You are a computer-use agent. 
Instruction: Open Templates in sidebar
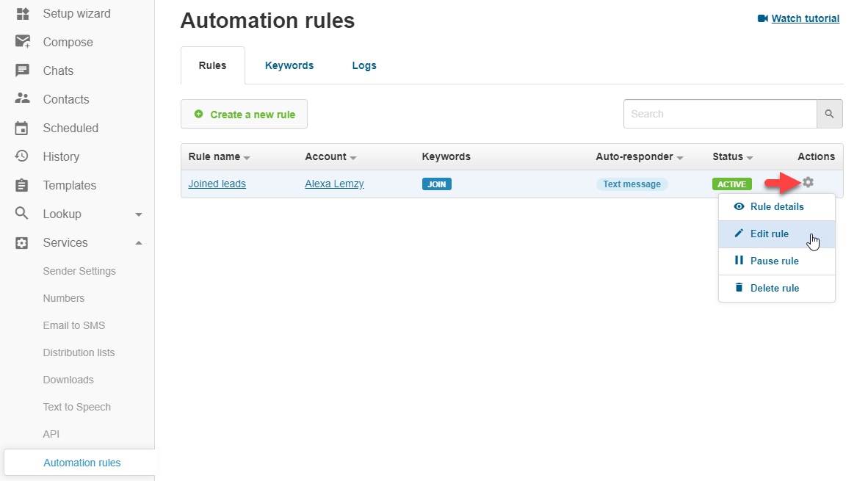(x=70, y=186)
